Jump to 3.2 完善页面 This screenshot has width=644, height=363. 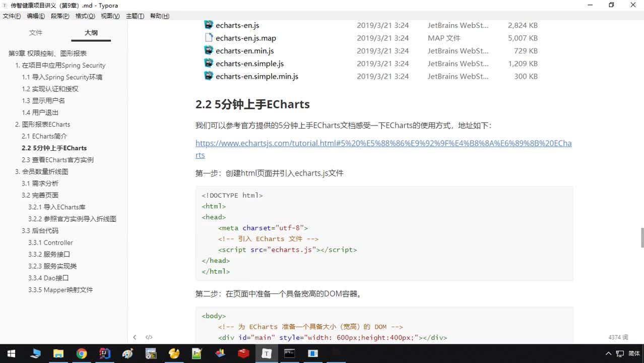[40, 195]
